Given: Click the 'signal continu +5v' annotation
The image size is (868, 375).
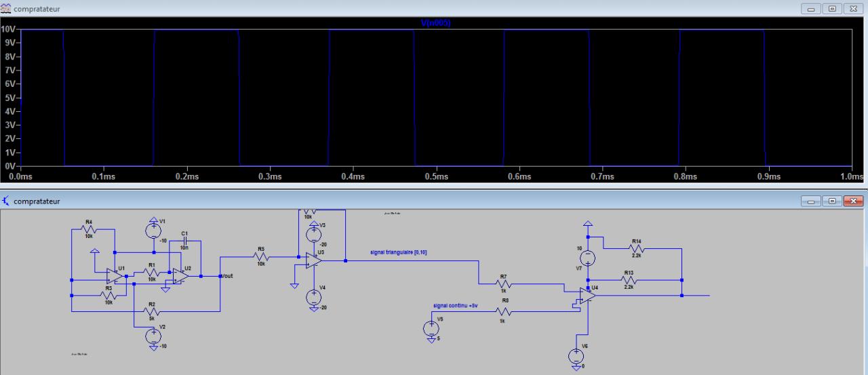Looking at the screenshot, I should pyautogui.click(x=456, y=306).
